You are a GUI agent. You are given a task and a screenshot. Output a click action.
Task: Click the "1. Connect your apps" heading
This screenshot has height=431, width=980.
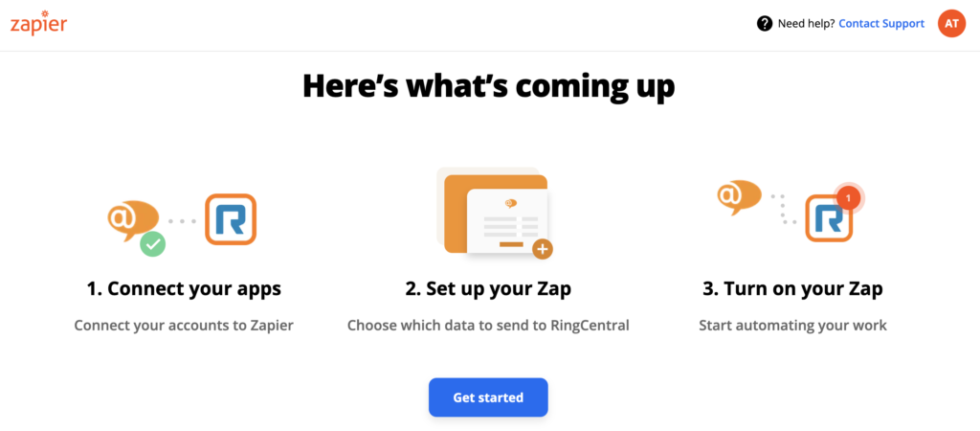click(x=184, y=288)
